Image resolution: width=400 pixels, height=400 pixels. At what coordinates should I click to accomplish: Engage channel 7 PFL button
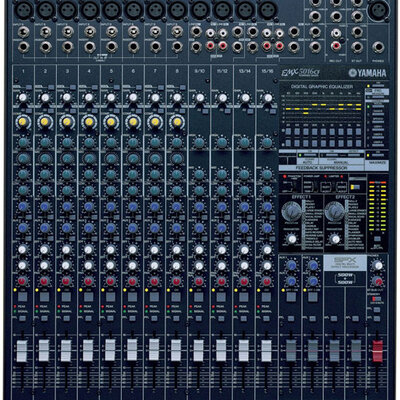(x=155, y=319)
